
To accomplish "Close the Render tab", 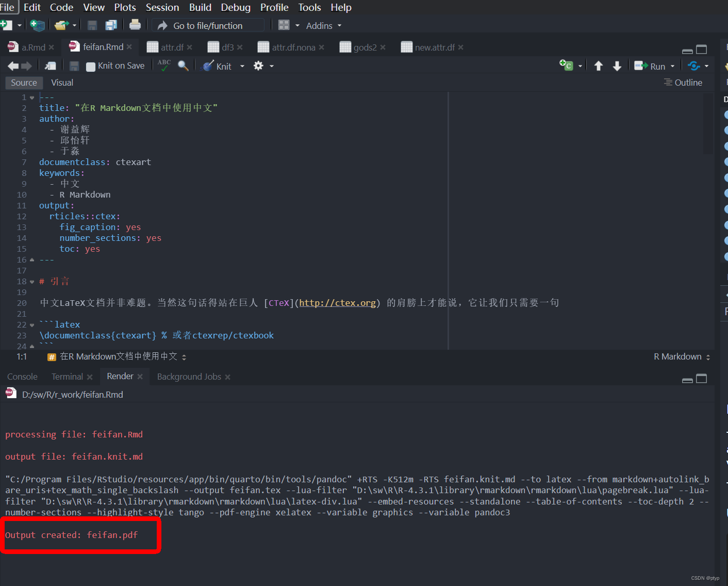I will click(140, 377).
